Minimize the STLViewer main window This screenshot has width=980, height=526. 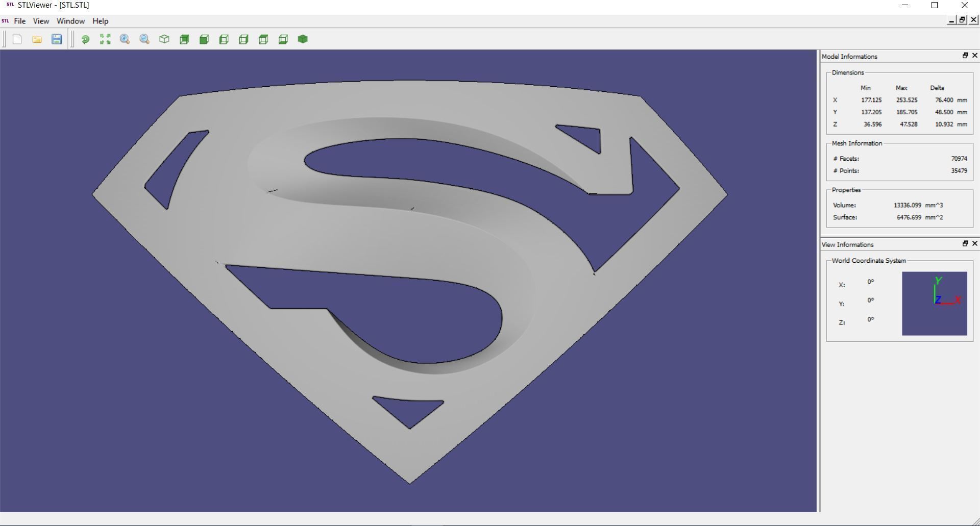tap(905, 5)
